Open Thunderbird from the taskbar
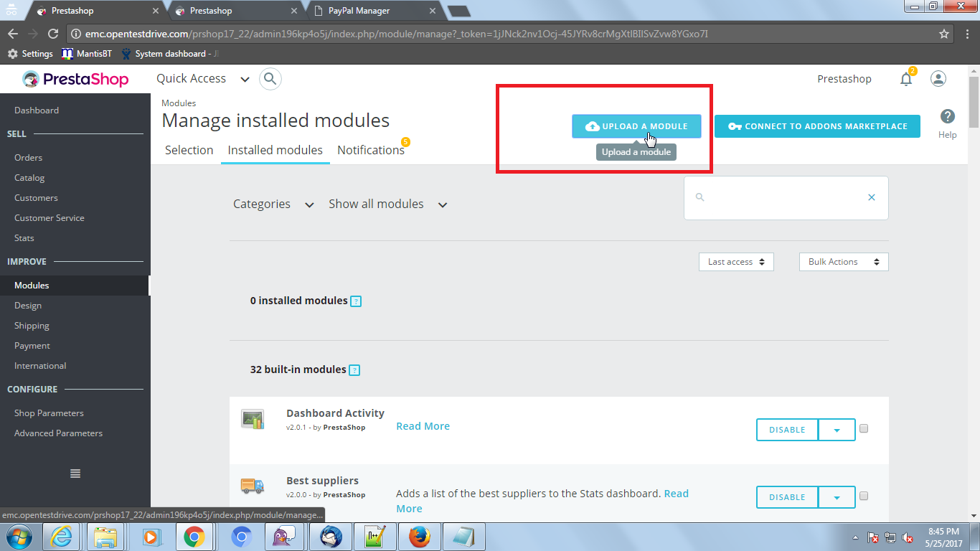This screenshot has width=980, height=551. 330,537
